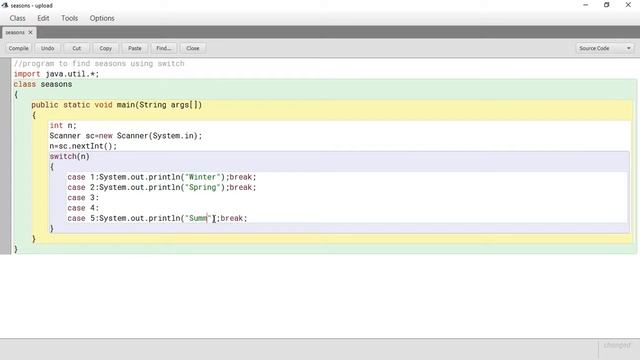The height and width of the screenshot is (360, 640).
Task: Close the seasons window
Action: (628, 5)
